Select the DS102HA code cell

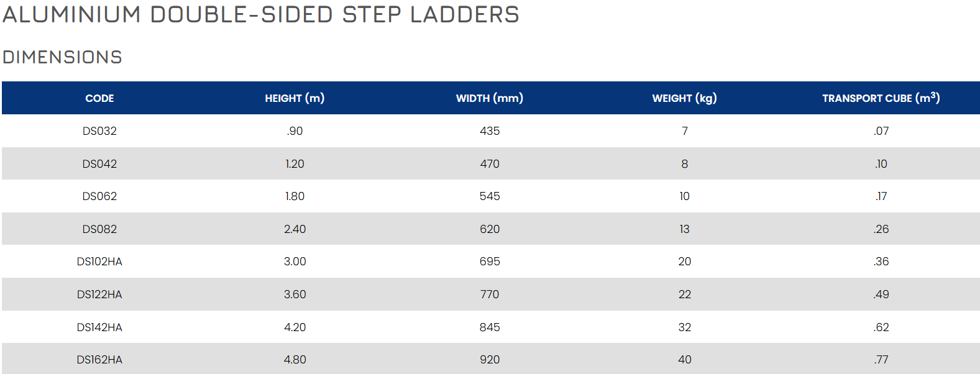[x=99, y=262]
